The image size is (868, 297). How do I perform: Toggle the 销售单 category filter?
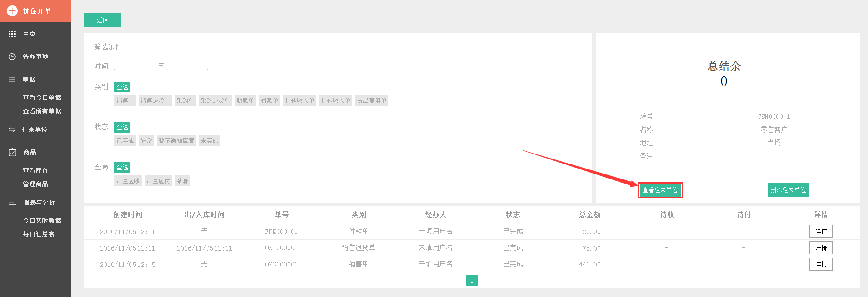click(125, 101)
